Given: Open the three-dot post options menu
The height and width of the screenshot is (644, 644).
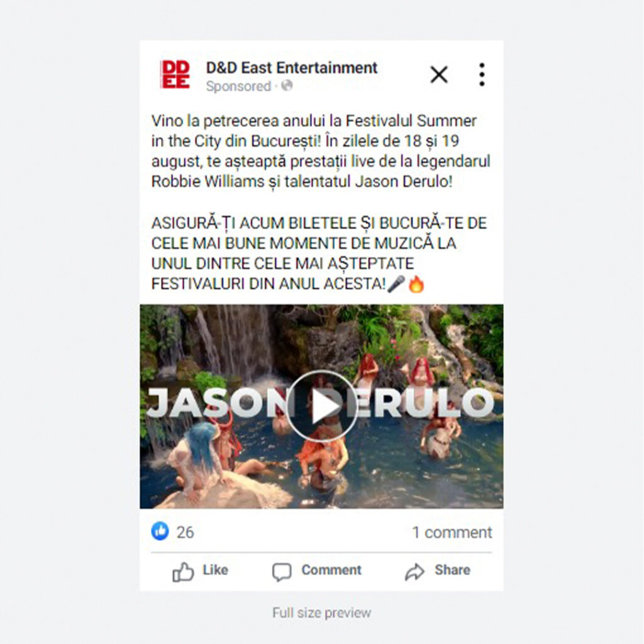Looking at the screenshot, I should 482,75.
